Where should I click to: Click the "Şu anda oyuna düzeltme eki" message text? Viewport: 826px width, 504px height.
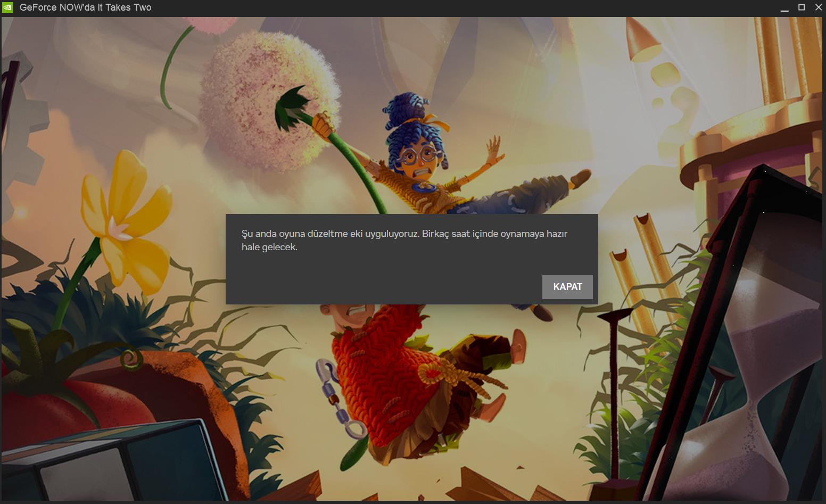[404, 240]
